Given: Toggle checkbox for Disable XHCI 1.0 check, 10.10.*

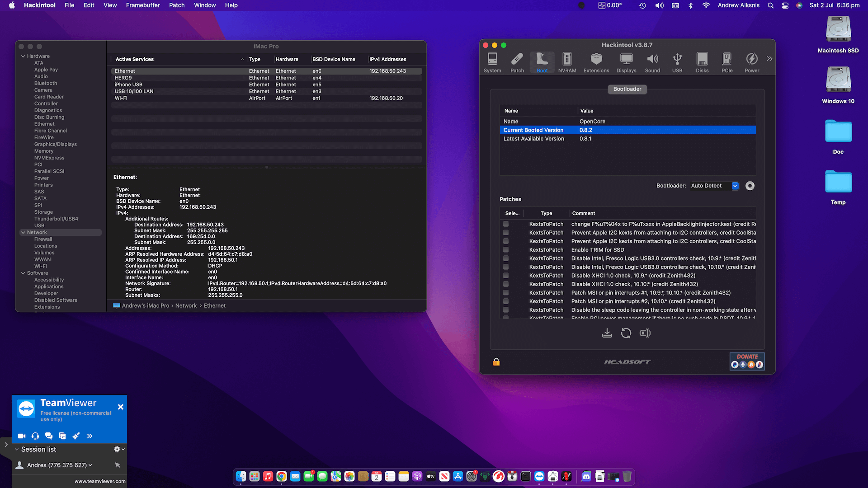Looking at the screenshot, I should point(506,284).
